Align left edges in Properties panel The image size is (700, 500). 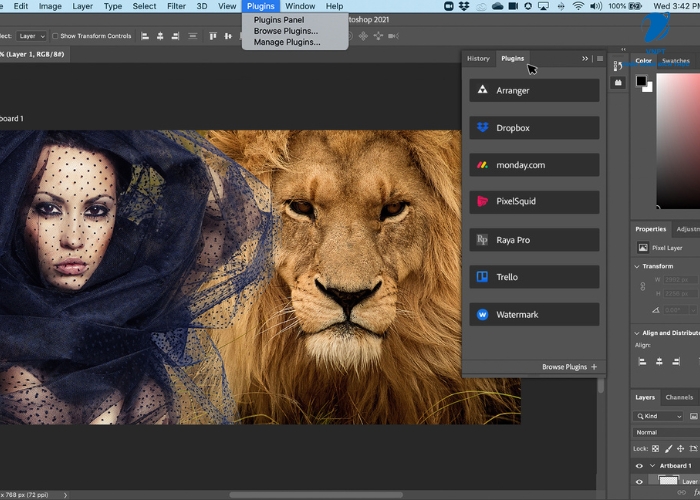click(642, 362)
